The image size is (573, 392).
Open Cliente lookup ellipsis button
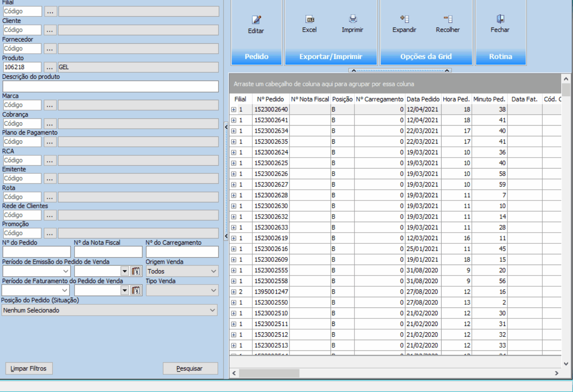coord(50,30)
